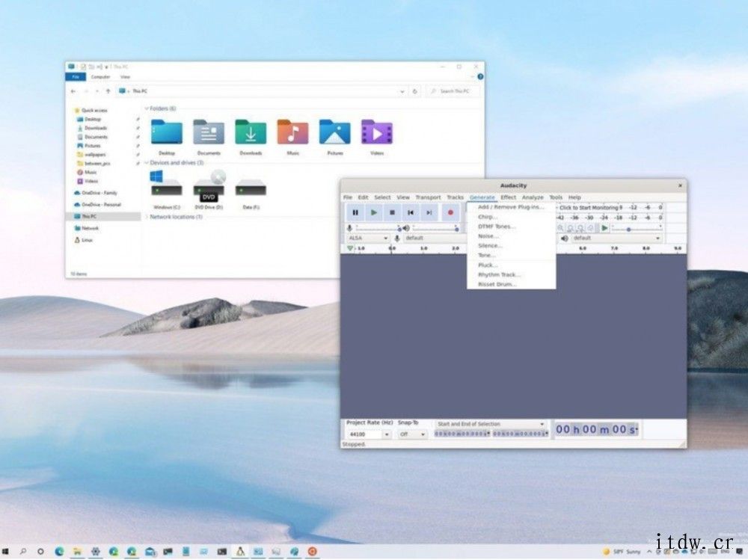Viewport: 748px width, 560px height.
Task: Open Audacity Effect menu
Action: [508, 197]
